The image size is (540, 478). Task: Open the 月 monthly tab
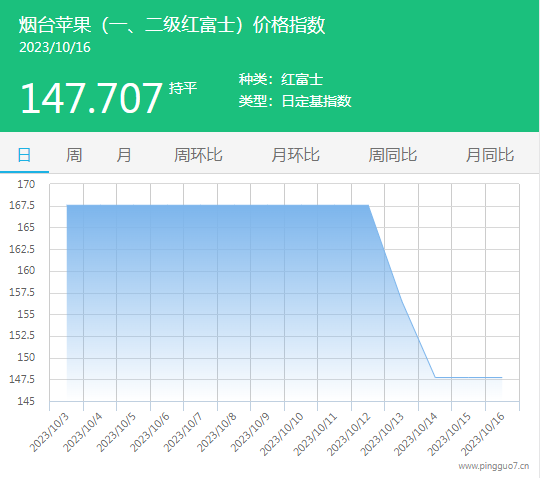tap(124, 155)
